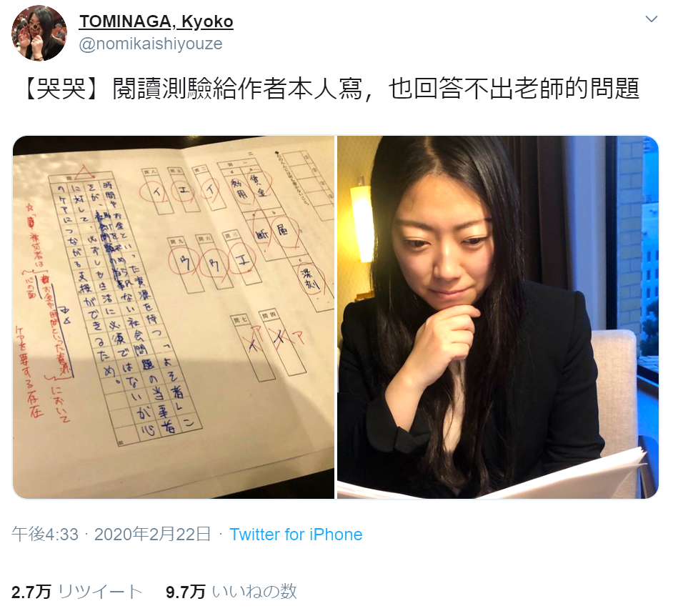Click the リツイート label

pyautogui.click(x=99, y=592)
